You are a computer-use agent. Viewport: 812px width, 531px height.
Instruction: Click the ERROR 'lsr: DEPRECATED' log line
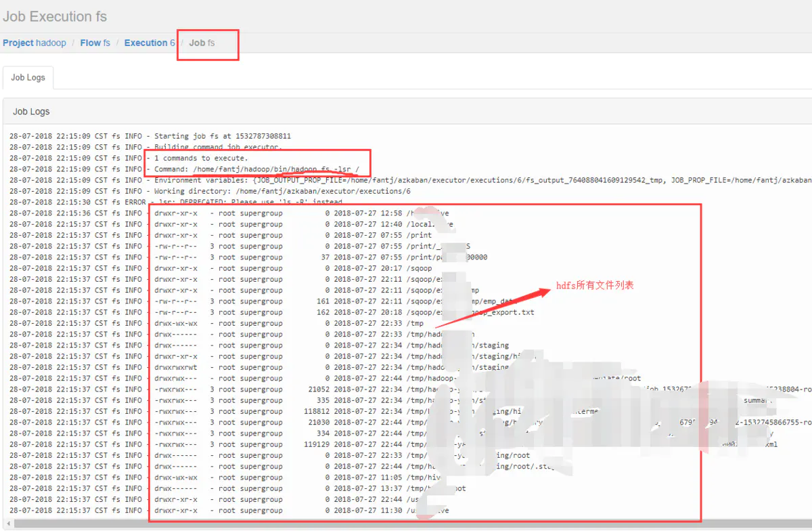[x=176, y=202]
